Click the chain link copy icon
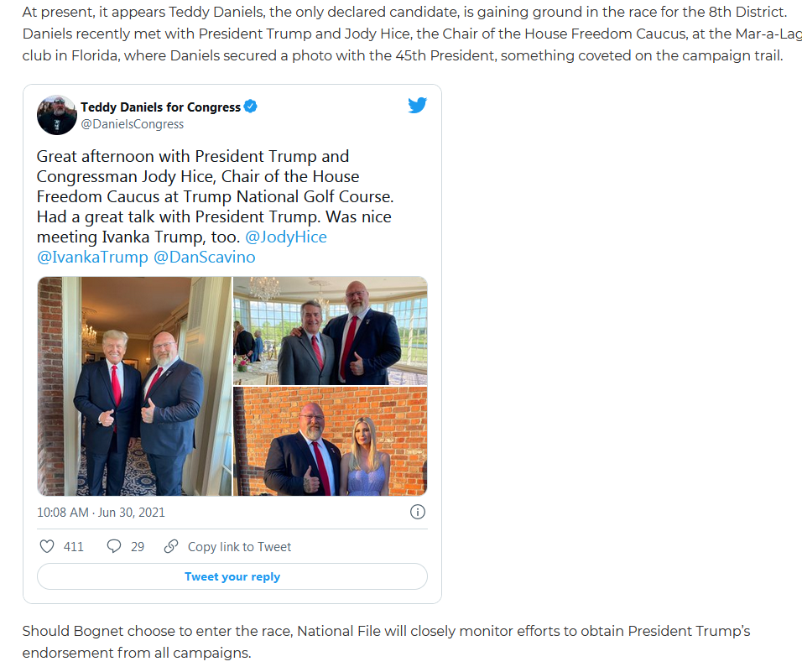 (x=171, y=546)
